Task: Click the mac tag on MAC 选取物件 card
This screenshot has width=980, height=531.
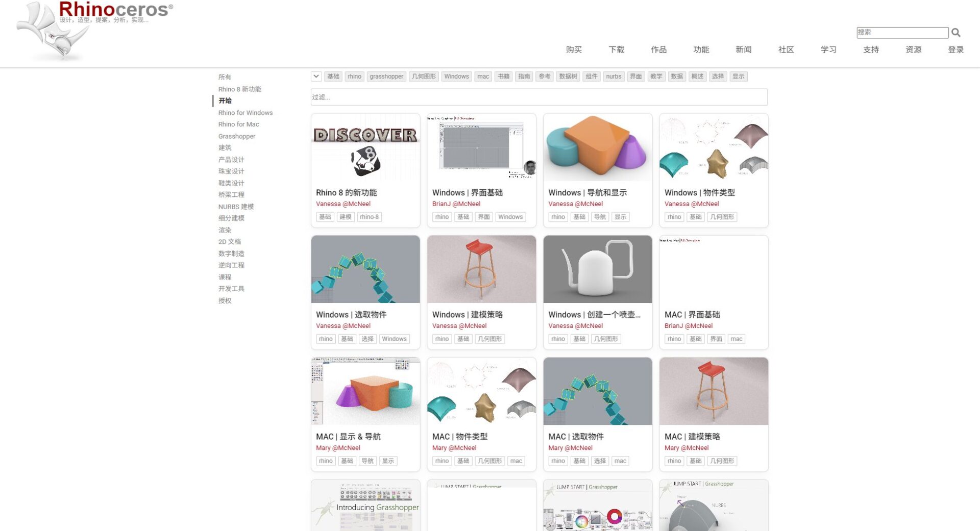Action: pyautogui.click(x=620, y=461)
